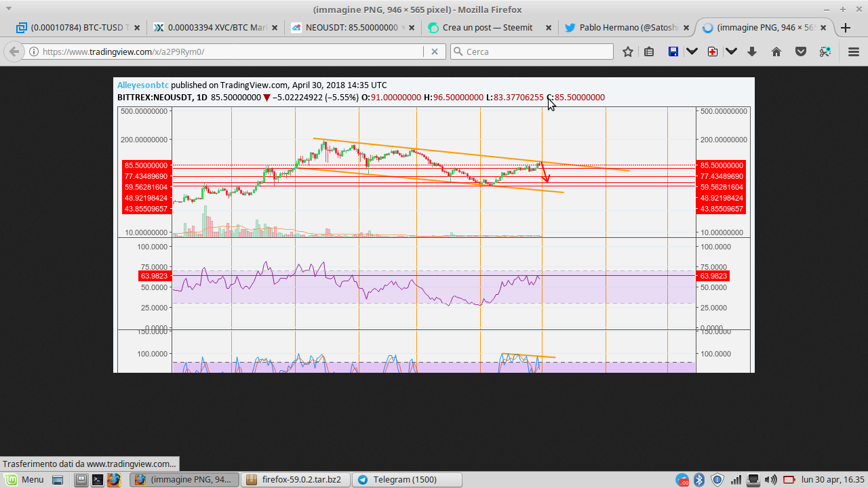Click the O:91.00000000 open value
Screen dimensions: 868x488
pos(391,98)
